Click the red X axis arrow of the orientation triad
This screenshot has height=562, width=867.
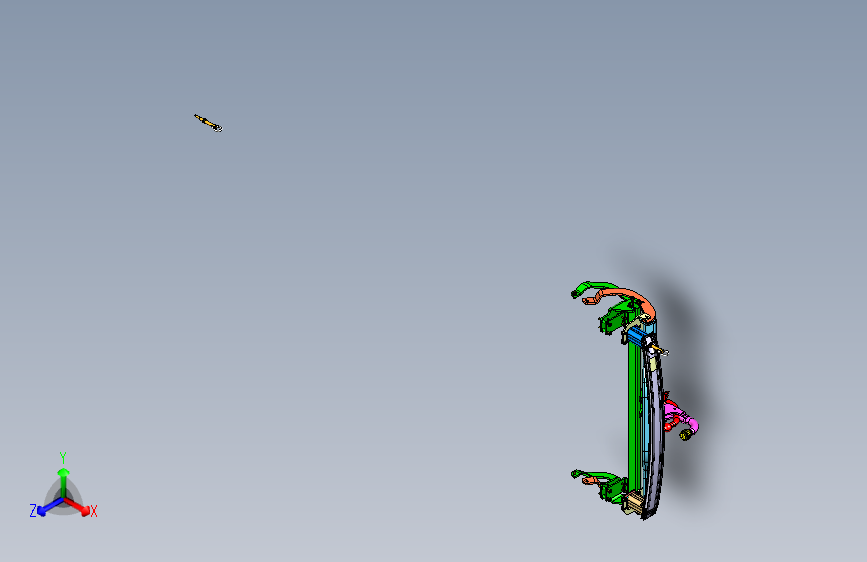(x=77, y=507)
